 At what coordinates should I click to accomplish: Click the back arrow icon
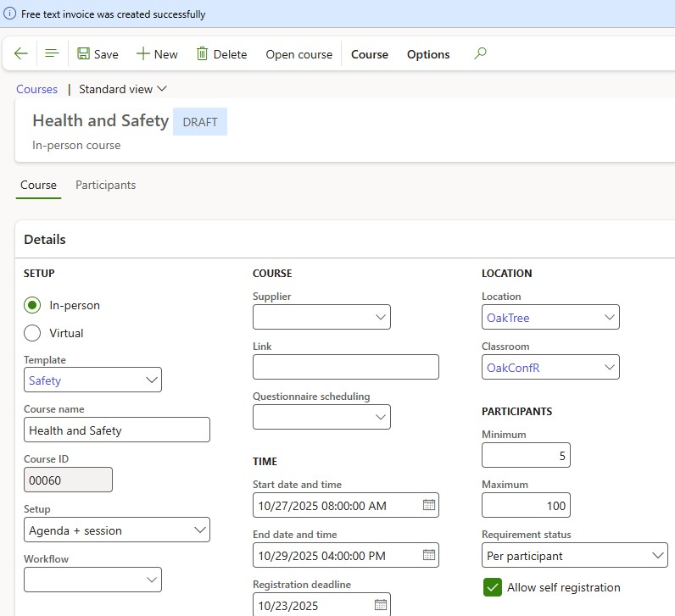point(21,53)
